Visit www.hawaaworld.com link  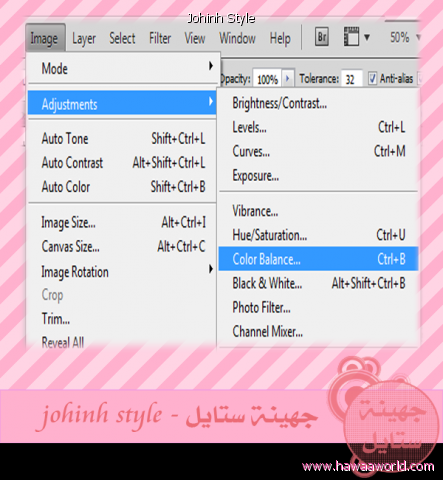(368, 466)
